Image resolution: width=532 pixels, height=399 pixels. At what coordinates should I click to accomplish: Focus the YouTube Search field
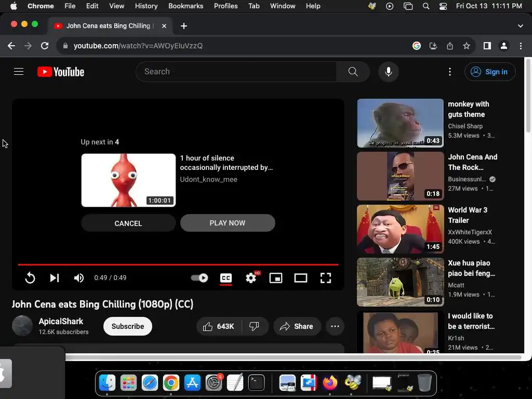point(236,72)
